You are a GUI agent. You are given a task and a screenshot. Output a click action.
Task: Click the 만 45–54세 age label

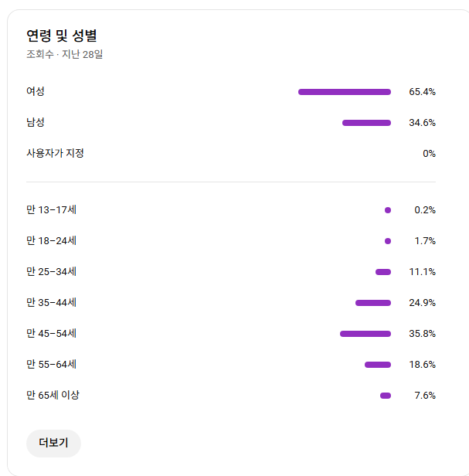point(51,333)
